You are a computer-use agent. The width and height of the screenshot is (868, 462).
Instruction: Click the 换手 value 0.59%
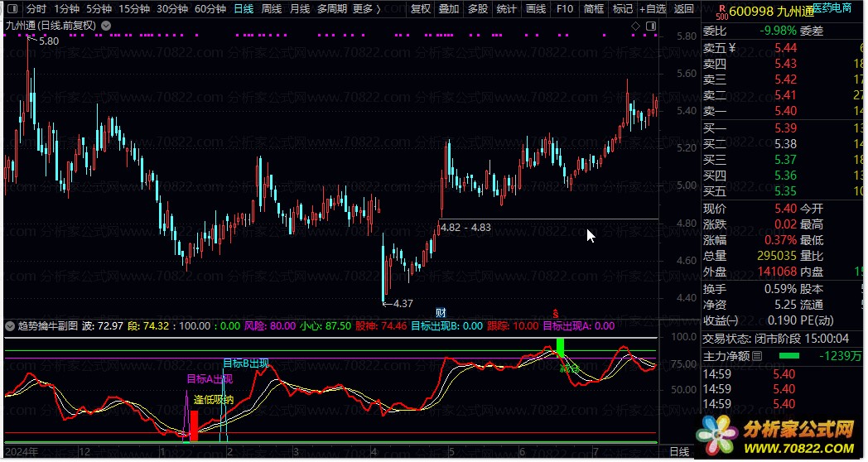pos(780,289)
